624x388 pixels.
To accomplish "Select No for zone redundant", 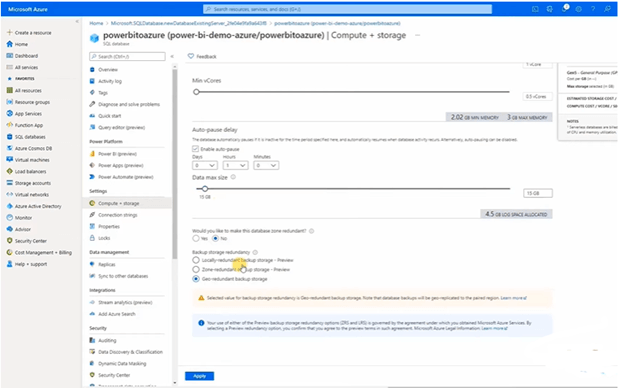I will point(215,238).
